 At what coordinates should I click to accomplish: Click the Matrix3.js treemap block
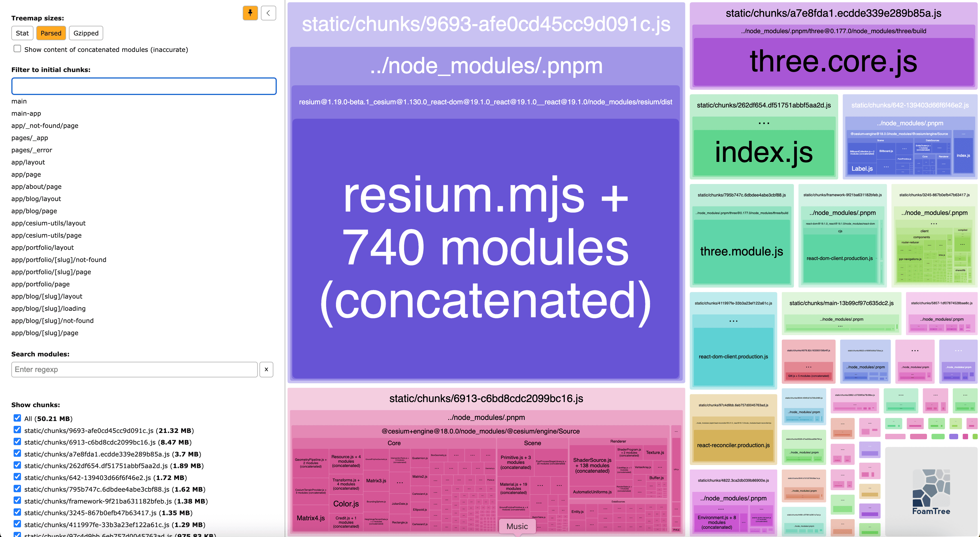pyautogui.click(x=376, y=480)
